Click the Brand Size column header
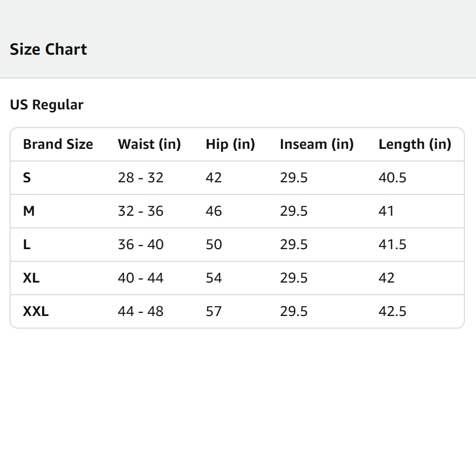This screenshot has width=476, height=476. (58, 144)
